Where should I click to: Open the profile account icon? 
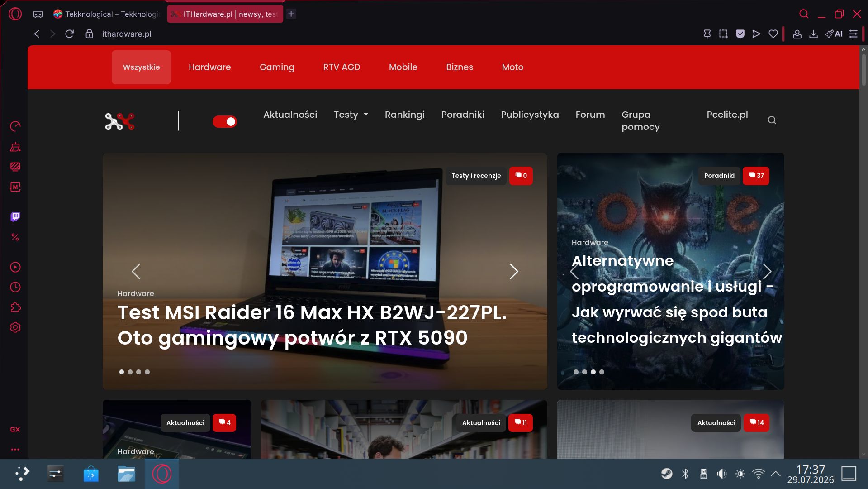pos(797,34)
